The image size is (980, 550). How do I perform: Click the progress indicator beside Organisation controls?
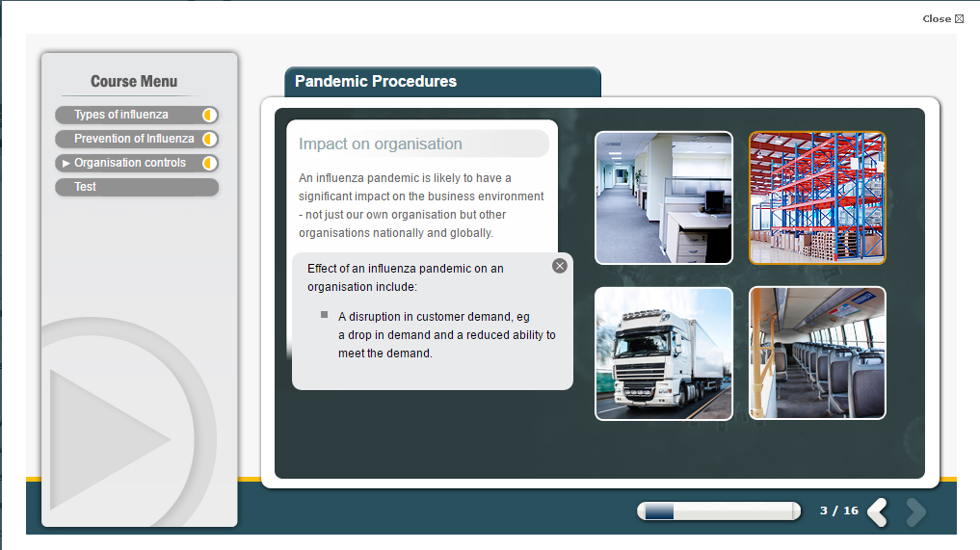coord(209,163)
